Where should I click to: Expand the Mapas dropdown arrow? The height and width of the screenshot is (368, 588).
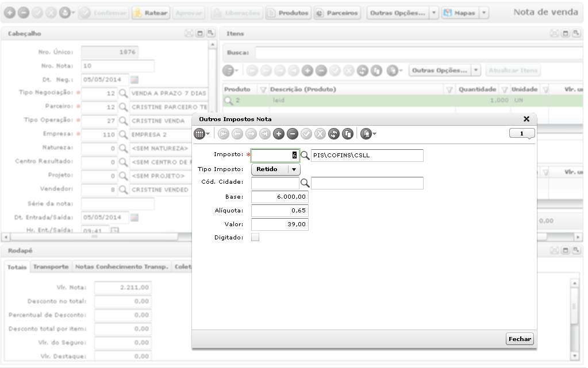pyautogui.click(x=484, y=13)
